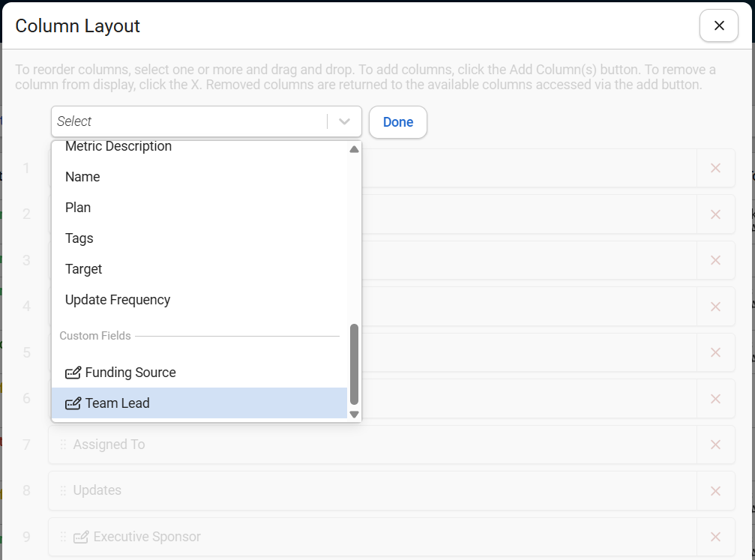Screen dimensions: 755x560
Task: Click the custom field icon beside Funding Source
Action: click(x=73, y=373)
